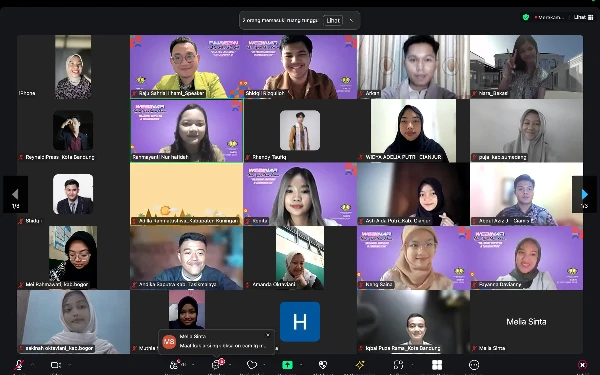Select the puja kab.sumedang video tile
This screenshot has height=375, width=600.
tap(527, 131)
